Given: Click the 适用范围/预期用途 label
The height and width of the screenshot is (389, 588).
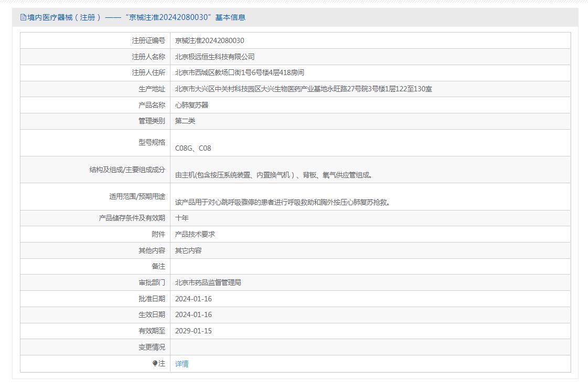Looking at the screenshot, I should pyautogui.click(x=137, y=196).
